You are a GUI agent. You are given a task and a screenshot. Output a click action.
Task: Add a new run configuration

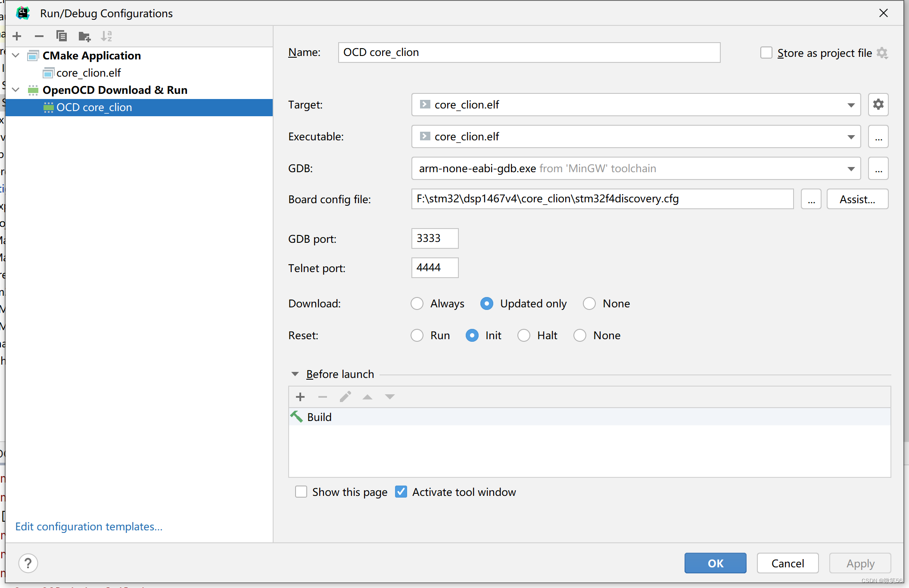coord(17,36)
